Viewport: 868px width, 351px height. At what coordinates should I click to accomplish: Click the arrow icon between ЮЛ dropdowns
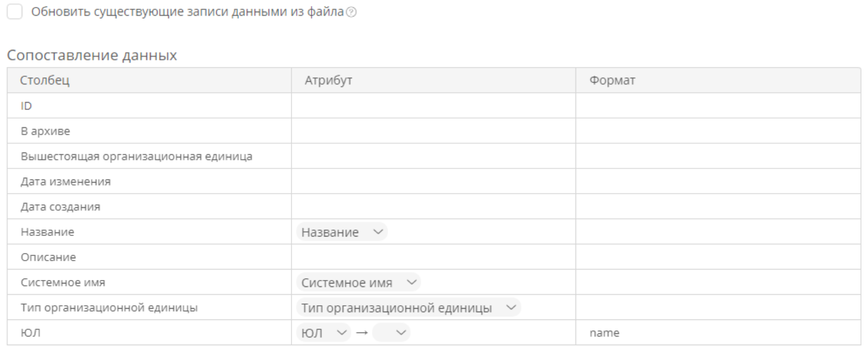coord(361,333)
